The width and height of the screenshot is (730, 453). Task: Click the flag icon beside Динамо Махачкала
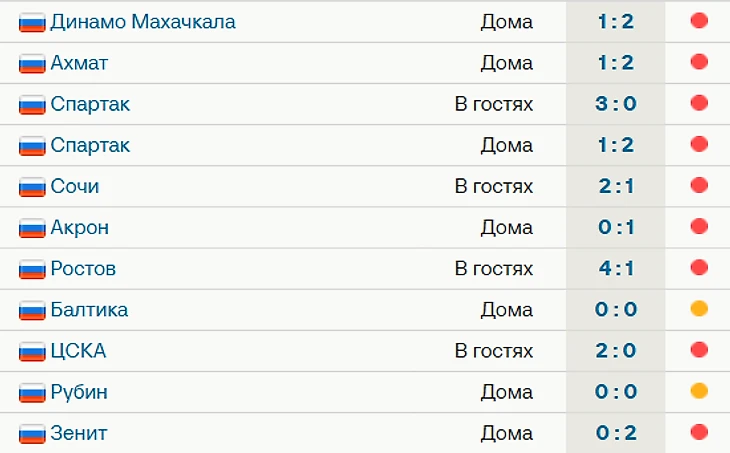[32, 23]
